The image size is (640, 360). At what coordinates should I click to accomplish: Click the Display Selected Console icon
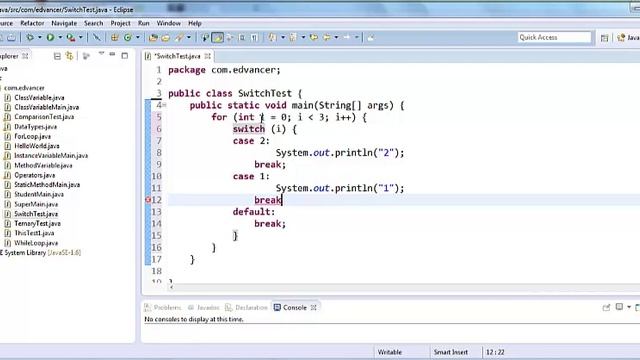point(619,307)
